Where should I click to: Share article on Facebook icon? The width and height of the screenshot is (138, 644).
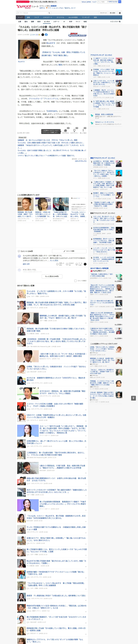(x=46, y=35)
